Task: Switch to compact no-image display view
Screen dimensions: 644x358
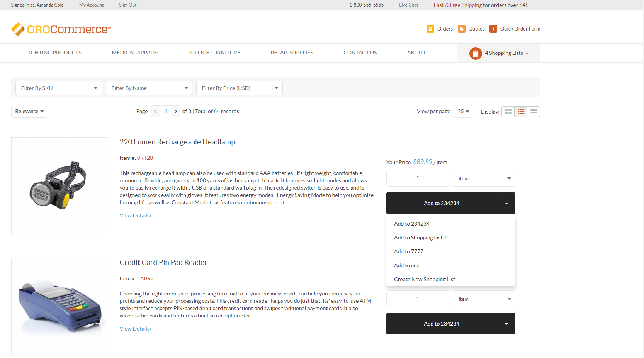Action: tap(534, 112)
